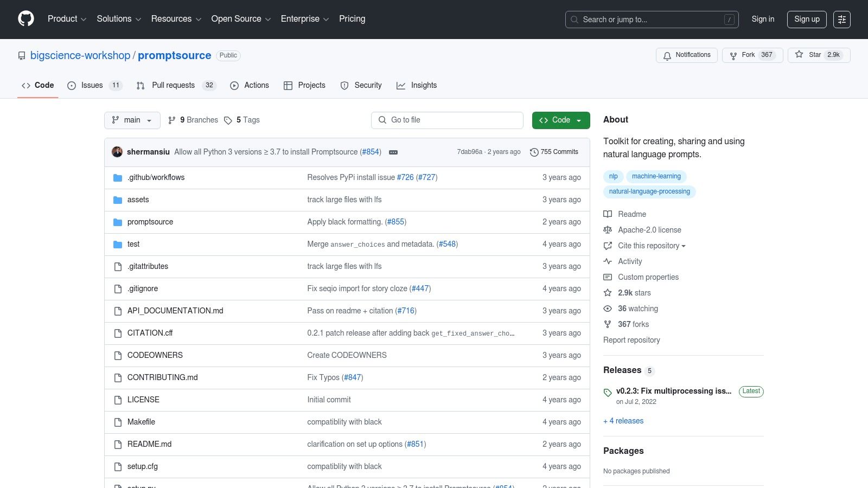The width and height of the screenshot is (868, 488).
Task: Open the 755 Commits history
Action: coord(554,152)
